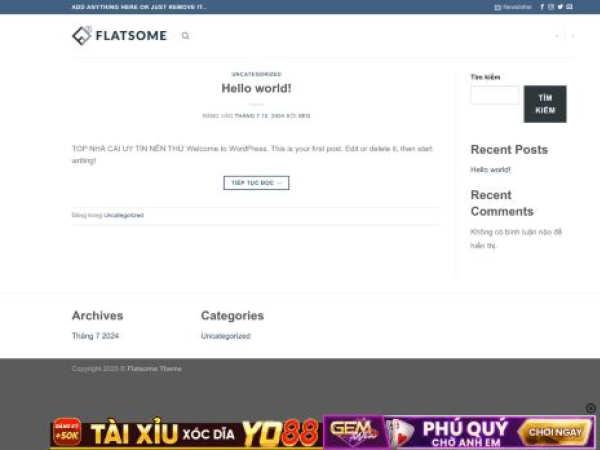Open the Newsletter link in top bar
This screenshot has width=600, height=450.
coord(514,7)
